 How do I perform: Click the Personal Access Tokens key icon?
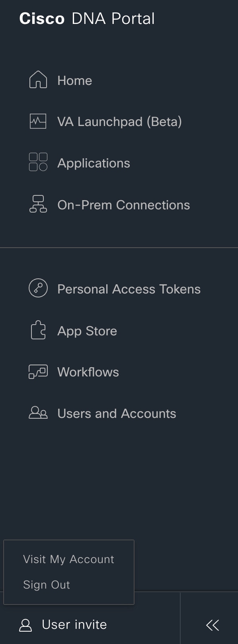click(38, 288)
